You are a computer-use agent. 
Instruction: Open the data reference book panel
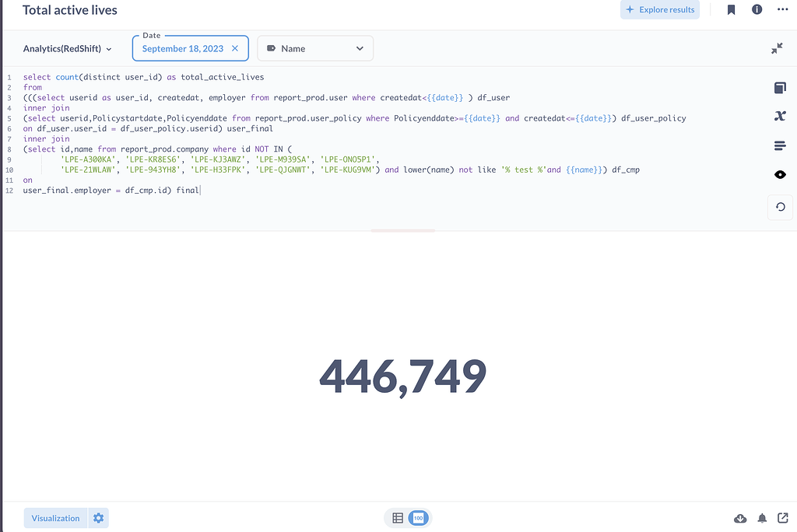pos(780,87)
